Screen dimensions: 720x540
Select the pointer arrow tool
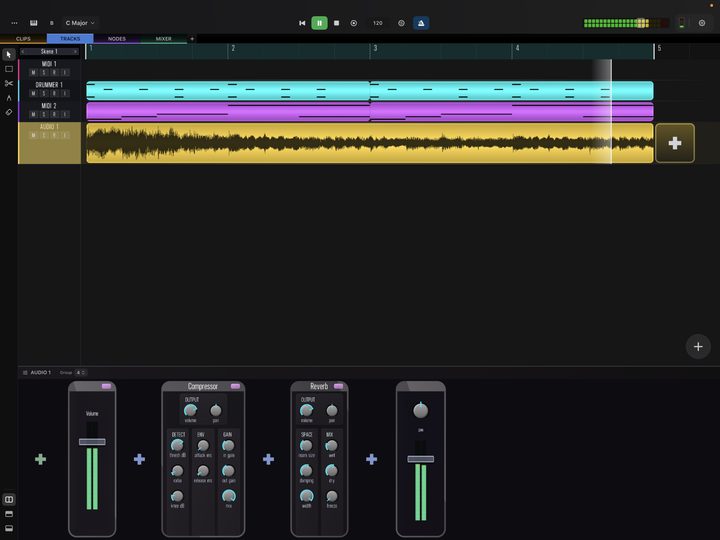coord(9,55)
